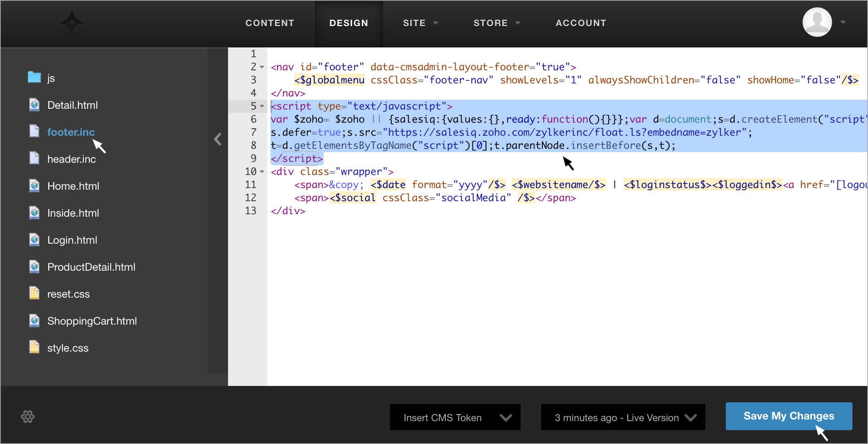Viewport: 868px width, 444px height.
Task: Collapse the file sidebar with arrow
Action: pos(218,139)
